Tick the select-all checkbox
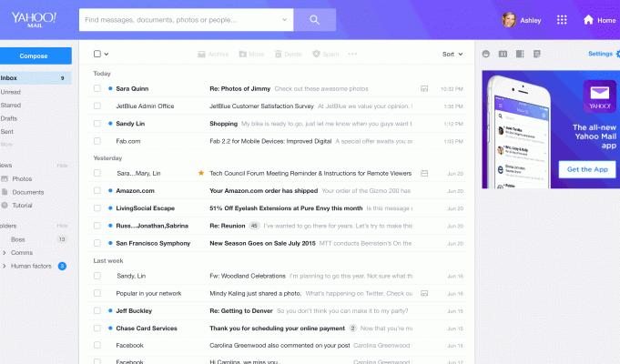 click(97, 54)
